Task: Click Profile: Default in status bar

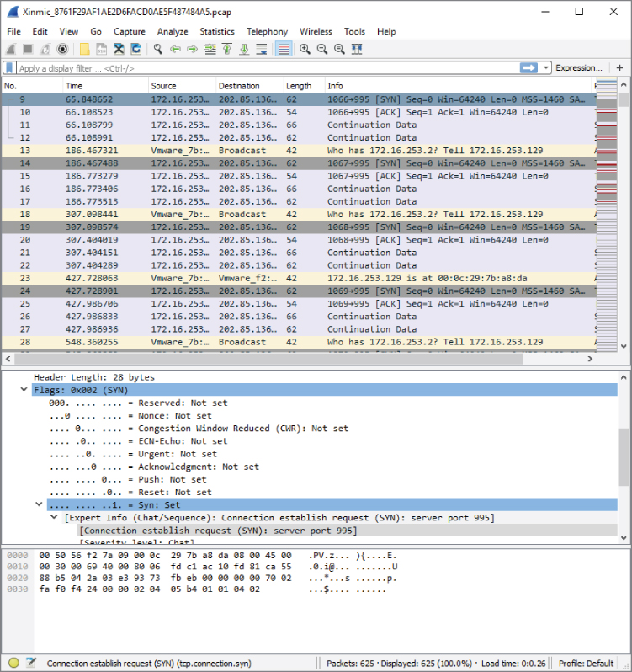Action: (586, 663)
